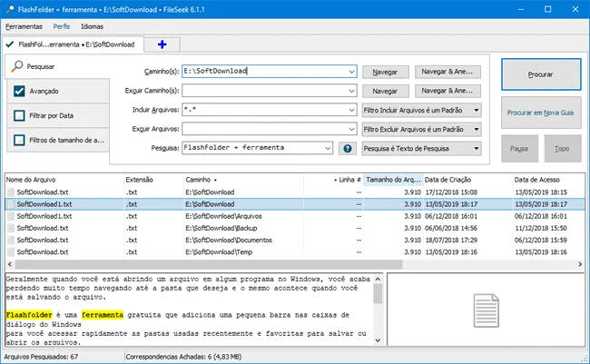590x364 pixels.
Task: Select the result row with path E:\SoftDownload\Backup
Action: [x=295, y=228]
